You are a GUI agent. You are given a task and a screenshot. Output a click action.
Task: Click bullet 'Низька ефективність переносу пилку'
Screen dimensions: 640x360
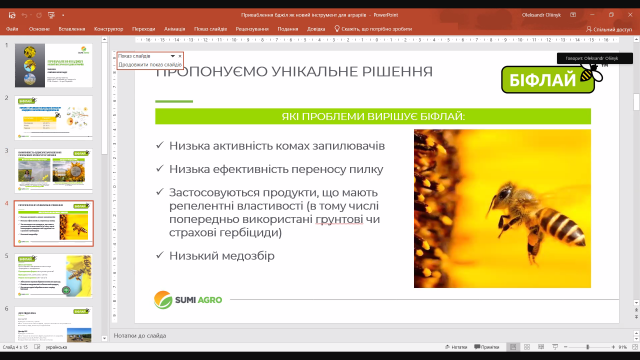(276, 169)
